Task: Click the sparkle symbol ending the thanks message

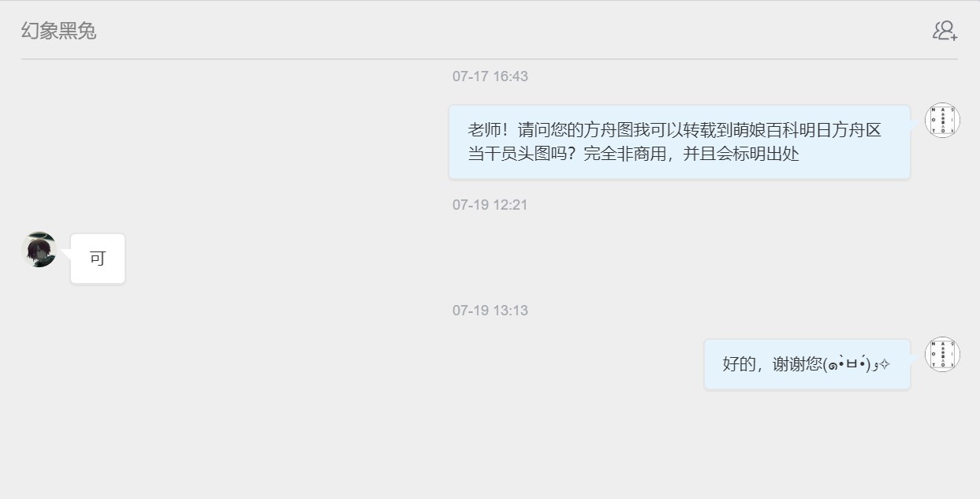Action: click(885, 364)
